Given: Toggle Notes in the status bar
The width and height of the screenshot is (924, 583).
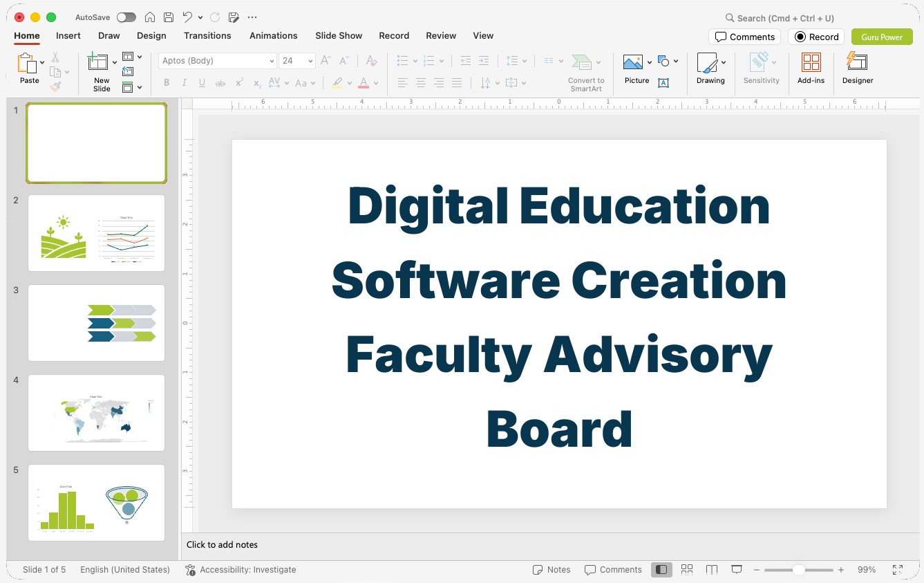Looking at the screenshot, I should (551, 570).
